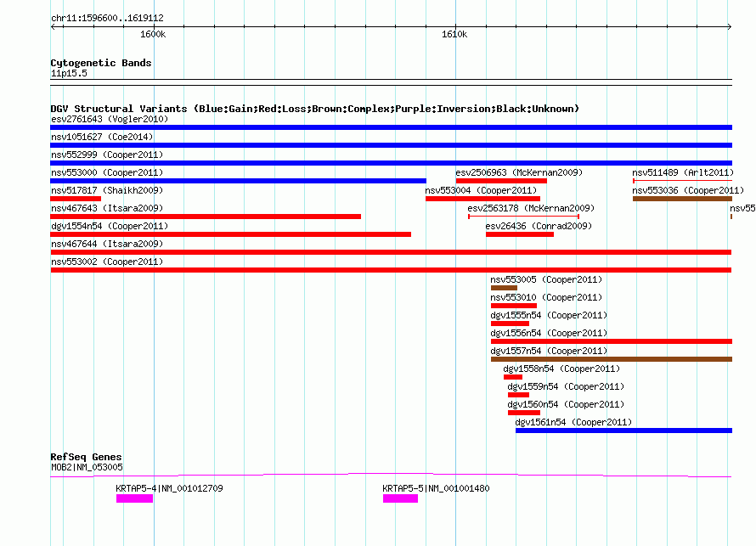The image size is (756, 546).
Task: Click the Cytogenetic Bands track title
Action: click(x=101, y=63)
